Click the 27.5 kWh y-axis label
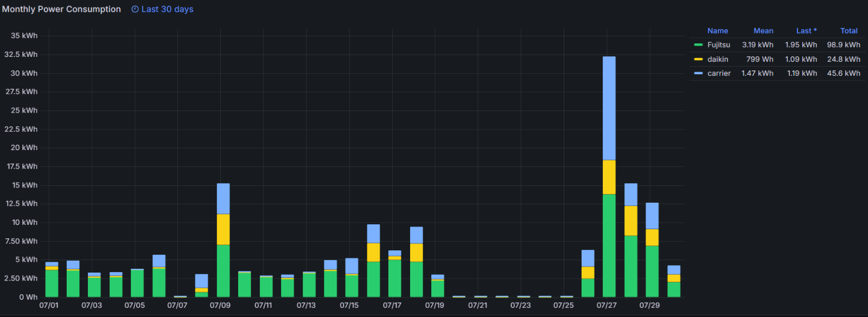 22,92
